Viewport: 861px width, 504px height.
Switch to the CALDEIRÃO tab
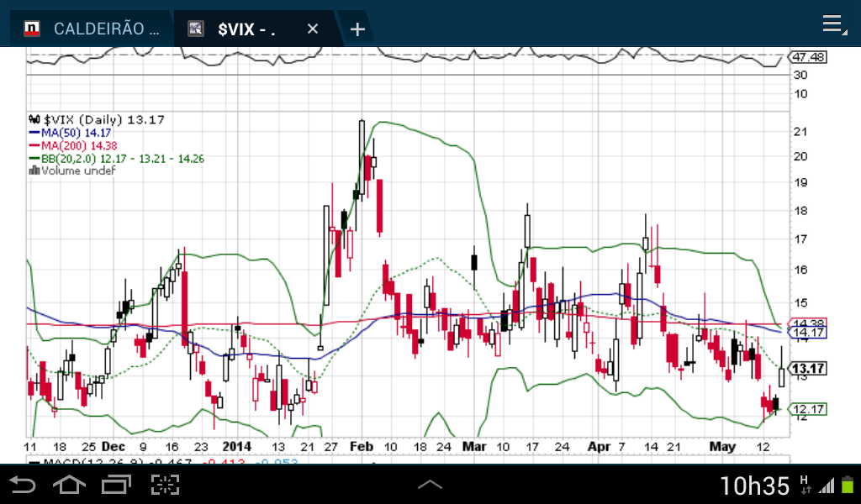point(92,29)
